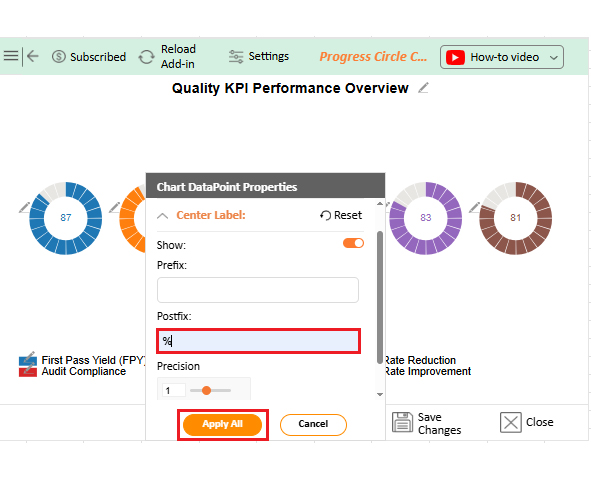Click the Cancel button
This screenshot has width=591, height=481.
click(x=313, y=424)
